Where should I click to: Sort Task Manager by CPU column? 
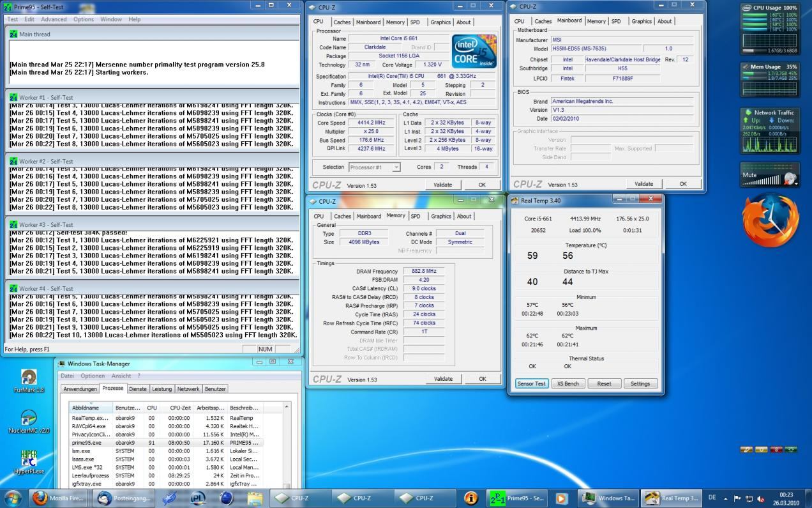[x=151, y=408]
